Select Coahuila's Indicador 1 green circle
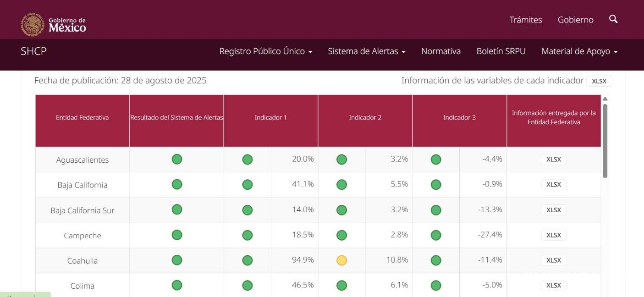644x297 pixels. tap(247, 260)
